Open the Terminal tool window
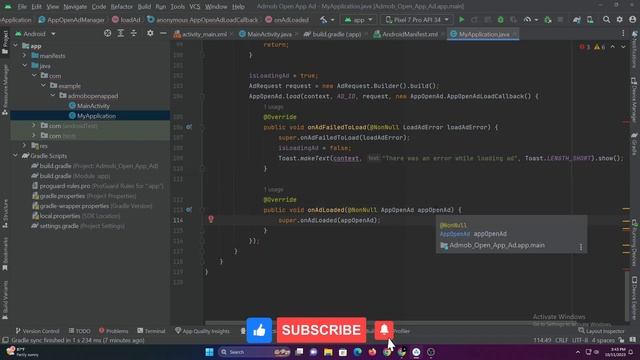The height and width of the screenshot is (360, 640). 151,331
